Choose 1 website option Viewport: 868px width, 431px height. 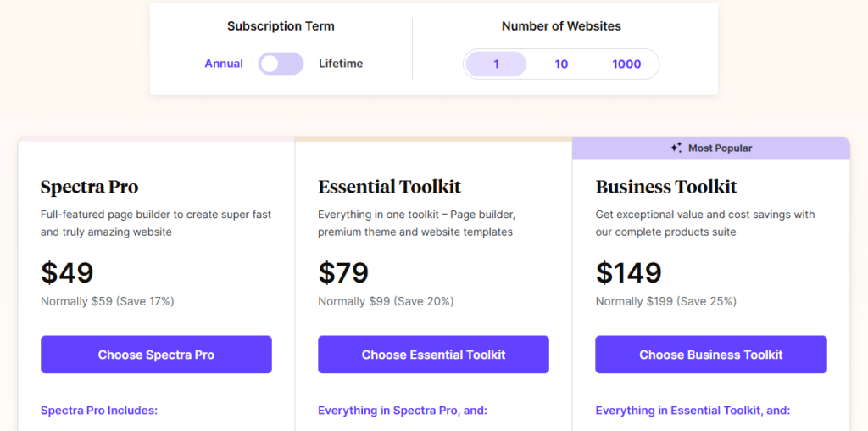496,64
